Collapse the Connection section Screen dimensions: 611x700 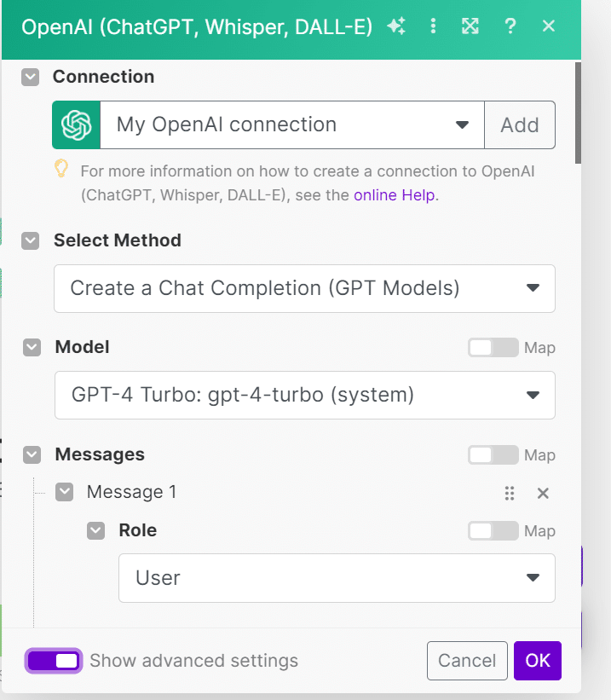pyautogui.click(x=31, y=78)
